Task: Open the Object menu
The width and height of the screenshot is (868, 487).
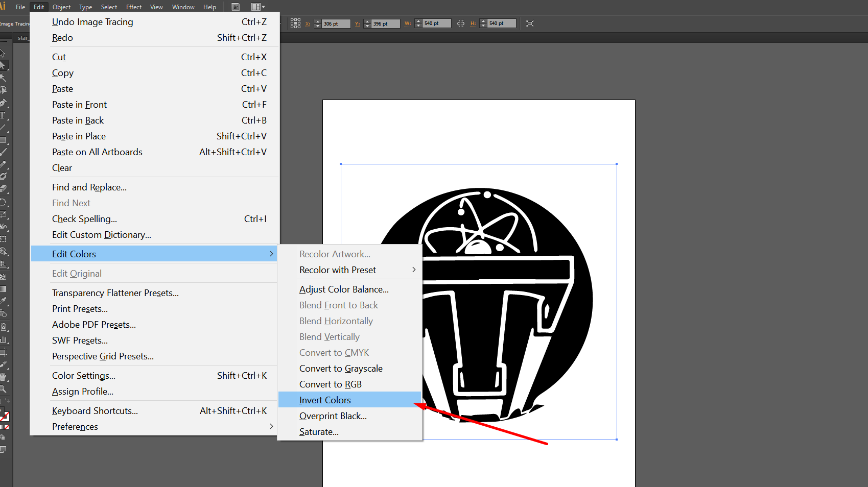Action: [x=62, y=7]
